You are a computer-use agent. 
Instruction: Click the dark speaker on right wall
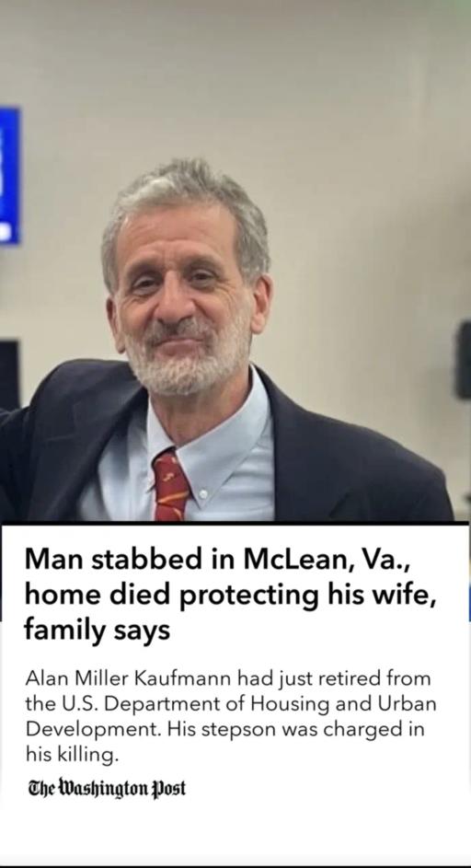[x=463, y=359]
